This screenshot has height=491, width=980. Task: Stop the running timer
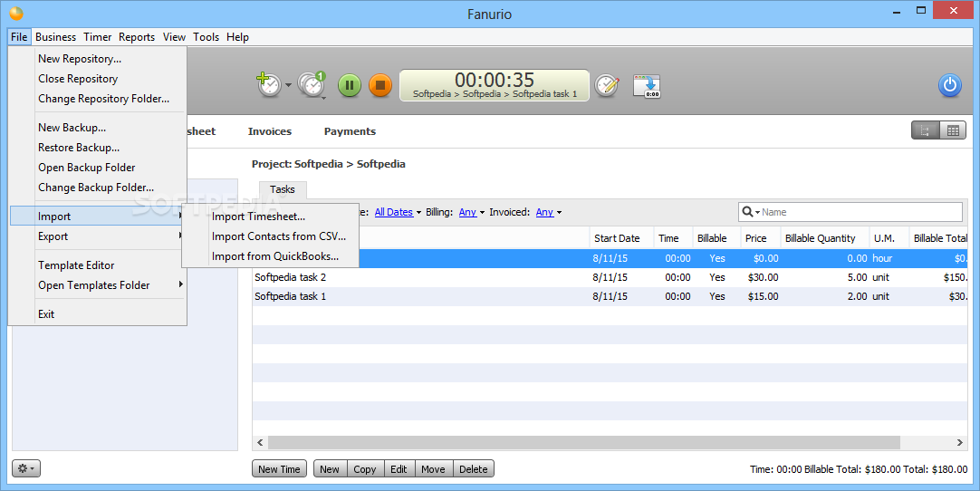pyautogui.click(x=380, y=85)
